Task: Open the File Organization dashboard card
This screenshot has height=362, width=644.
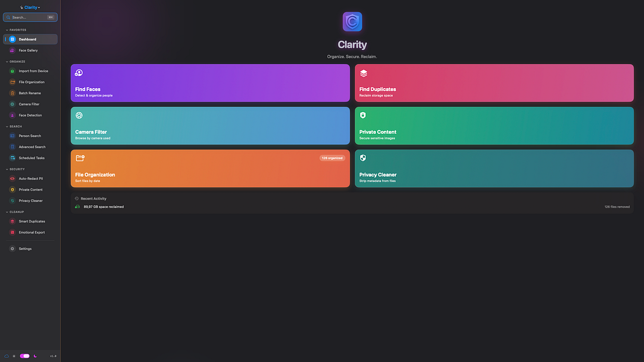Action: pos(210,168)
